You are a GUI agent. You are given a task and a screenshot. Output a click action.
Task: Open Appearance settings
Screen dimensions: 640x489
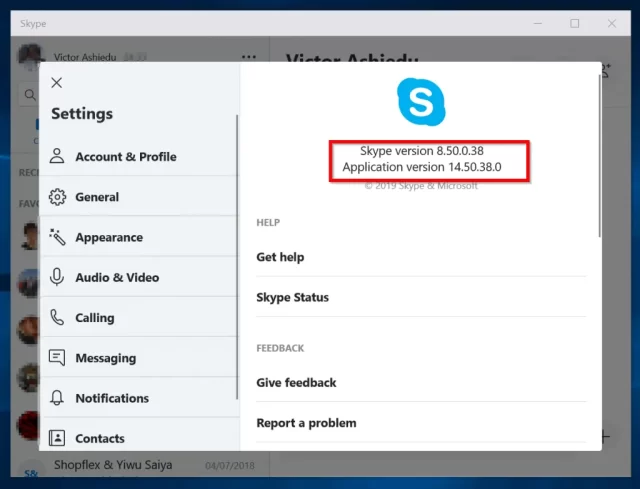click(139, 237)
